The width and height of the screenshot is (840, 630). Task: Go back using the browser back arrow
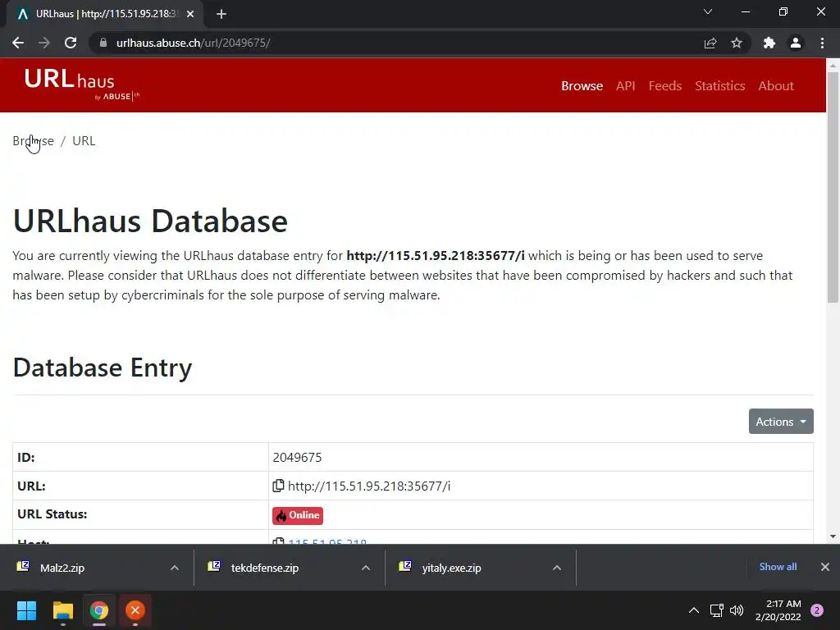[x=18, y=43]
